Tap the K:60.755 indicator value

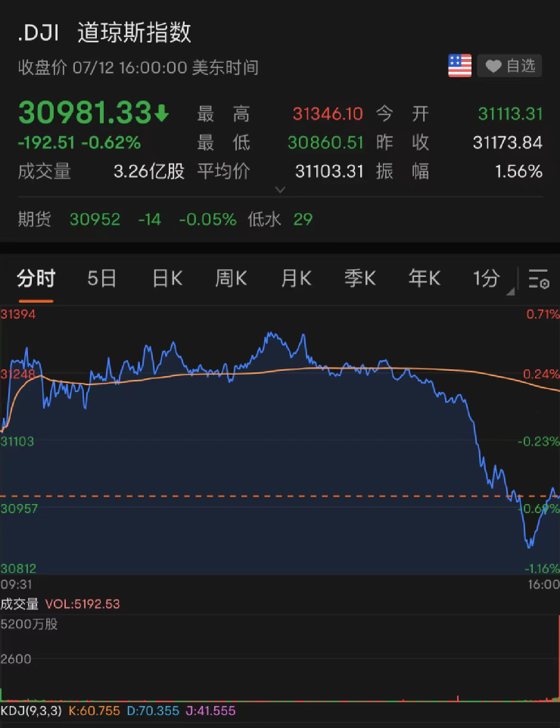click(x=95, y=711)
